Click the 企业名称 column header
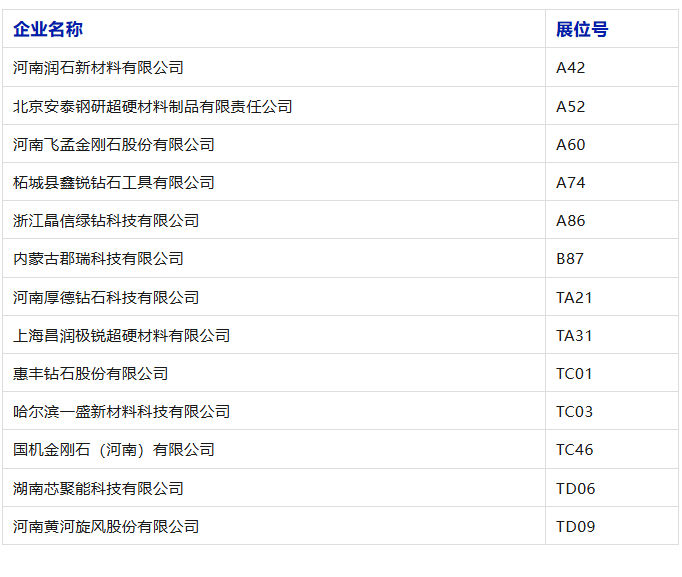The height and width of the screenshot is (577, 682). click(x=48, y=29)
